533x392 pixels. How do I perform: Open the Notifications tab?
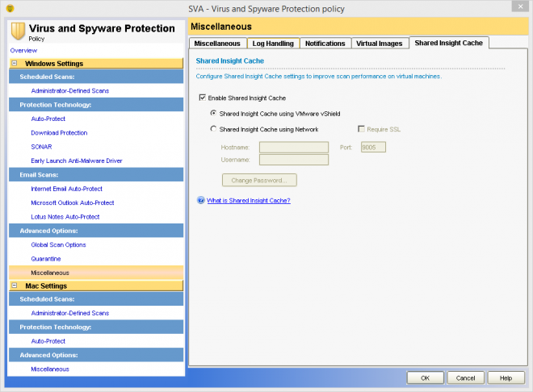pos(325,44)
